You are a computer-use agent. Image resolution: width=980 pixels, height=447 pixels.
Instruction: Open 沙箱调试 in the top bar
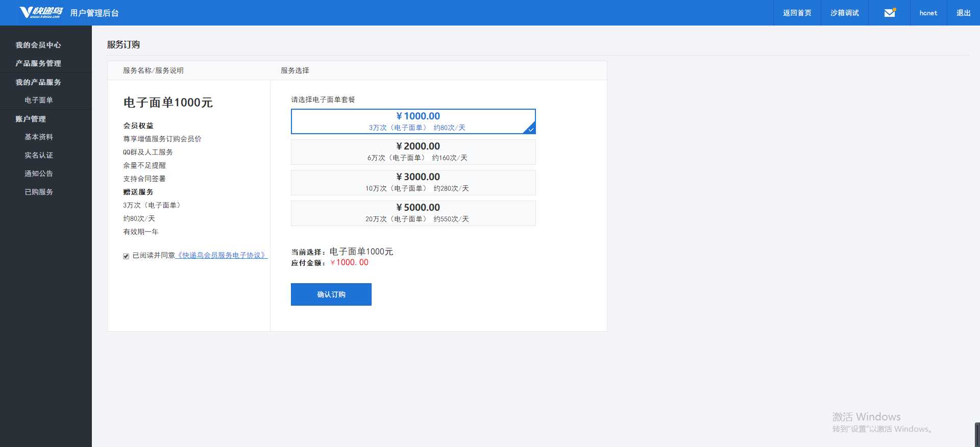845,13
